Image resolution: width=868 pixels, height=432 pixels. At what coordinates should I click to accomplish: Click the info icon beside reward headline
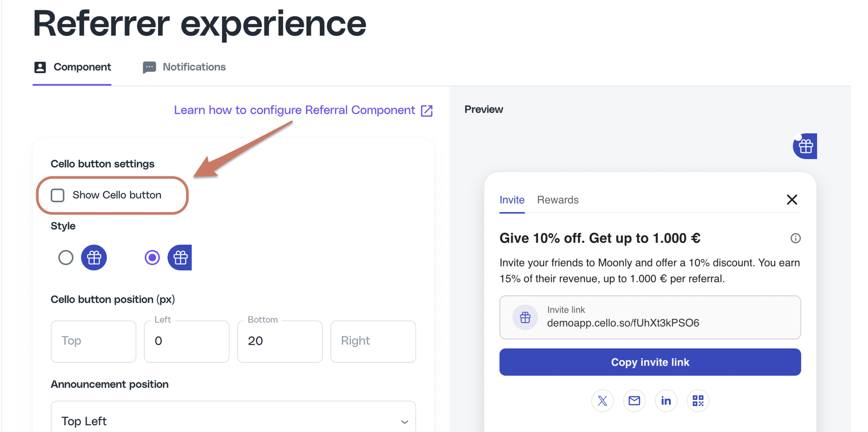click(796, 238)
